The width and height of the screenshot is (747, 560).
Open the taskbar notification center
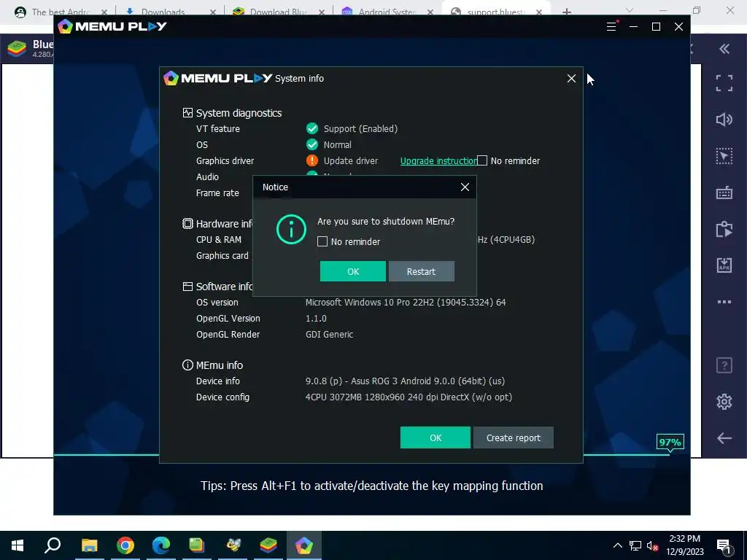(x=724, y=545)
